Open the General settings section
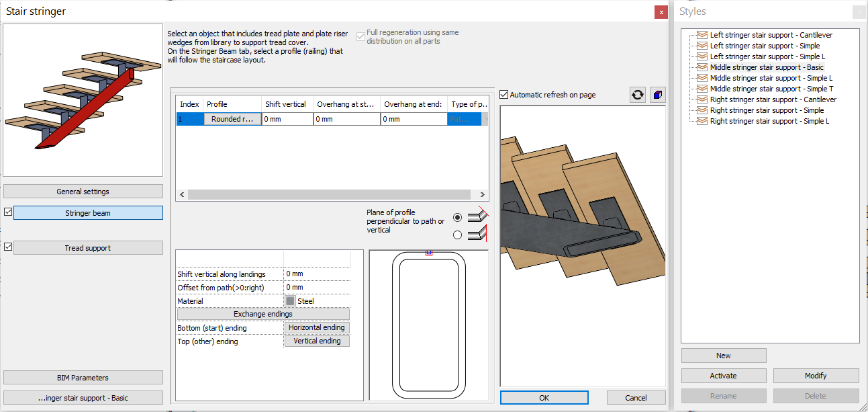Image resolution: width=868 pixels, height=412 pixels. coord(83,192)
